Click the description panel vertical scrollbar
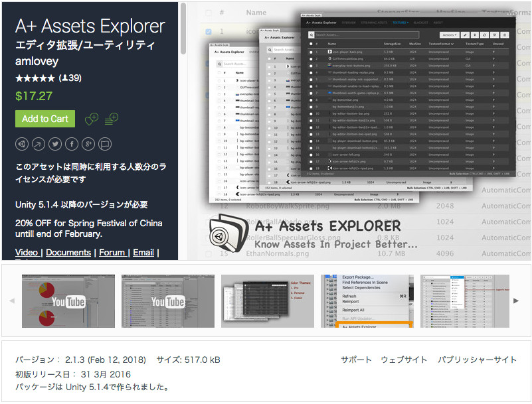 tap(183, 29)
